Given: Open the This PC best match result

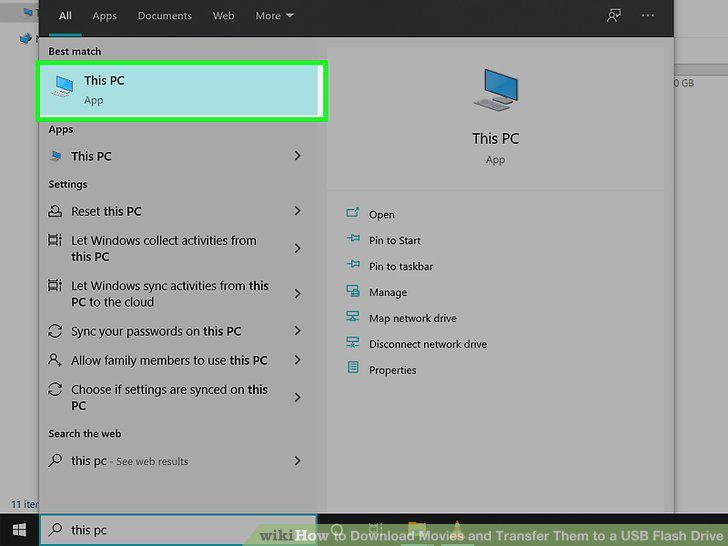Looking at the screenshot, I should (182, 91).
